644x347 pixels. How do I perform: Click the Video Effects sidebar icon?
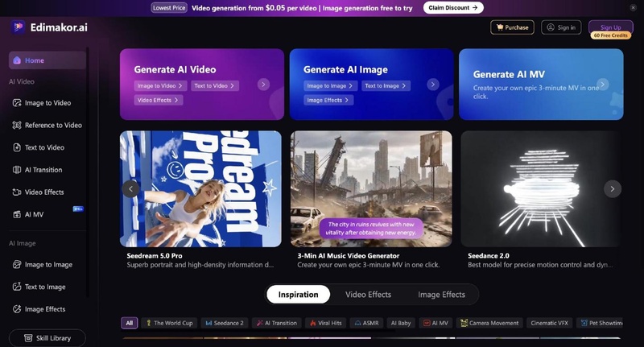coord(17,192)
